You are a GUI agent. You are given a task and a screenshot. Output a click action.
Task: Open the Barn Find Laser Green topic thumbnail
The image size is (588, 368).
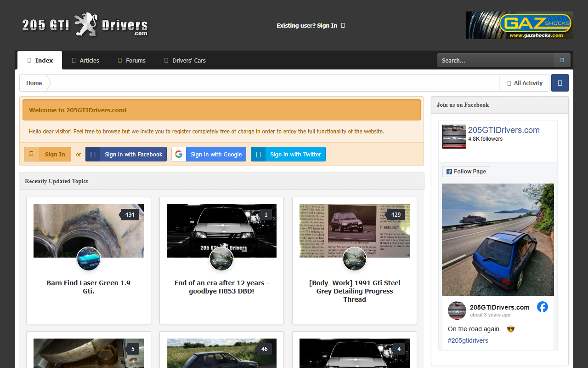coord(89,231)
